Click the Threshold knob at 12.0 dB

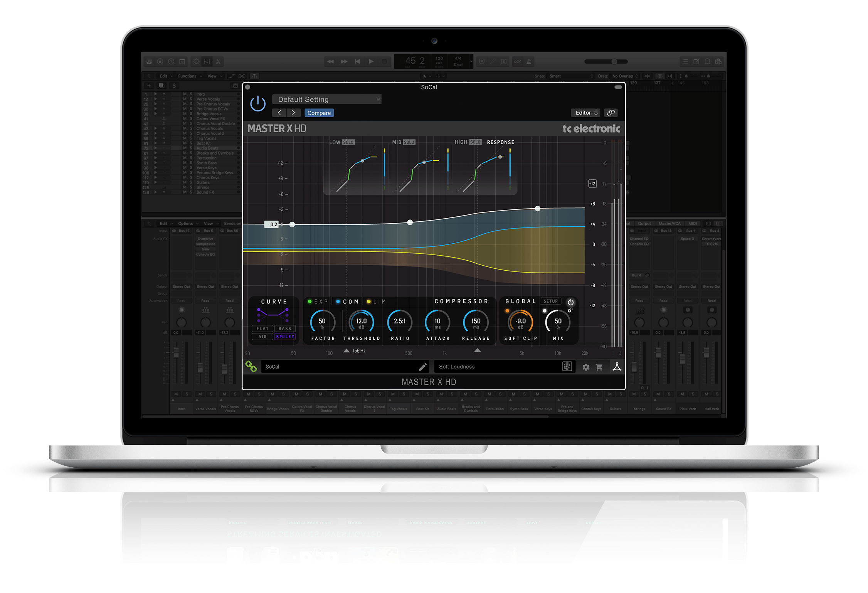pyautogui.click(x=362, y=322)
